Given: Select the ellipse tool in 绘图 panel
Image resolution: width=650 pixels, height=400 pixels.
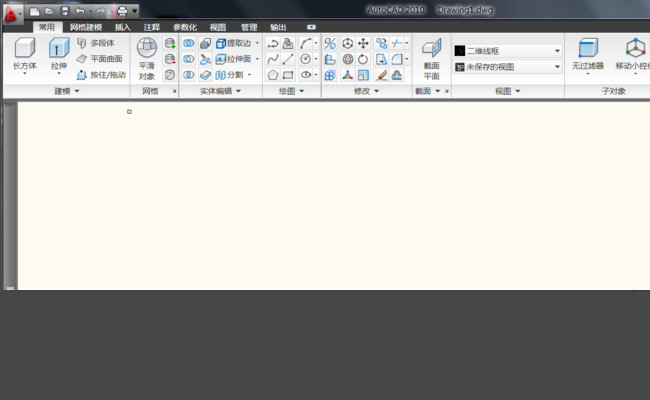Looking at the screenshot, I should coord(306,75).
